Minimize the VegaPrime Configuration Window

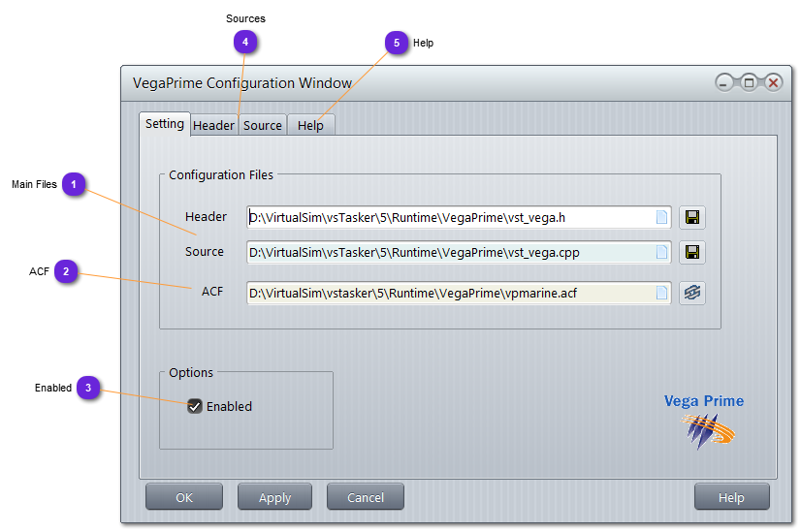[724, 83]
